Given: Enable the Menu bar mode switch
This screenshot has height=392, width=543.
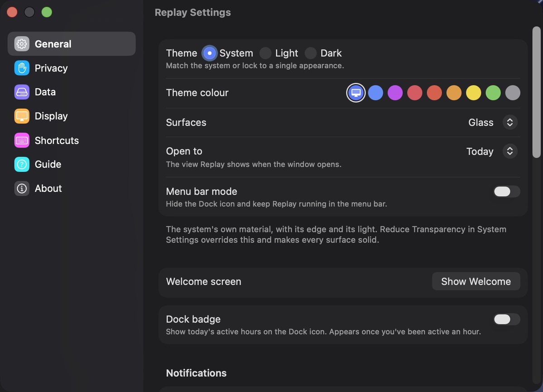Looking at the screenshot, I should pos(506,192).
